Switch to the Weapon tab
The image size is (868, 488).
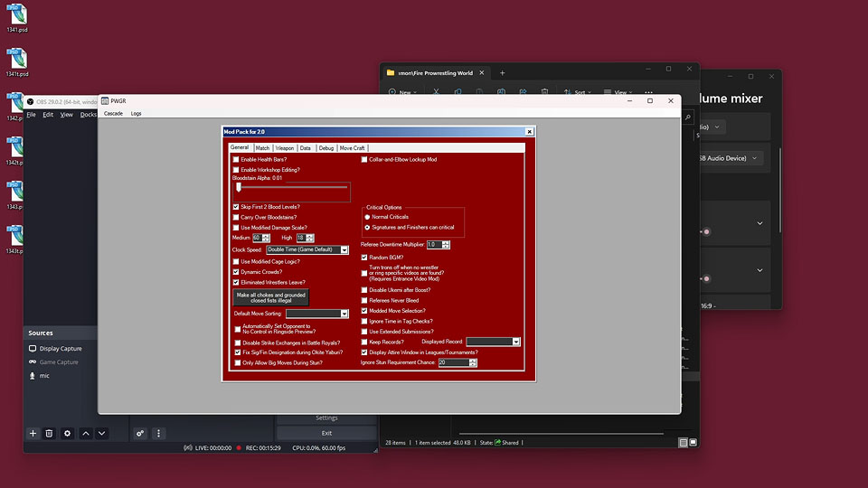[285, 147]
